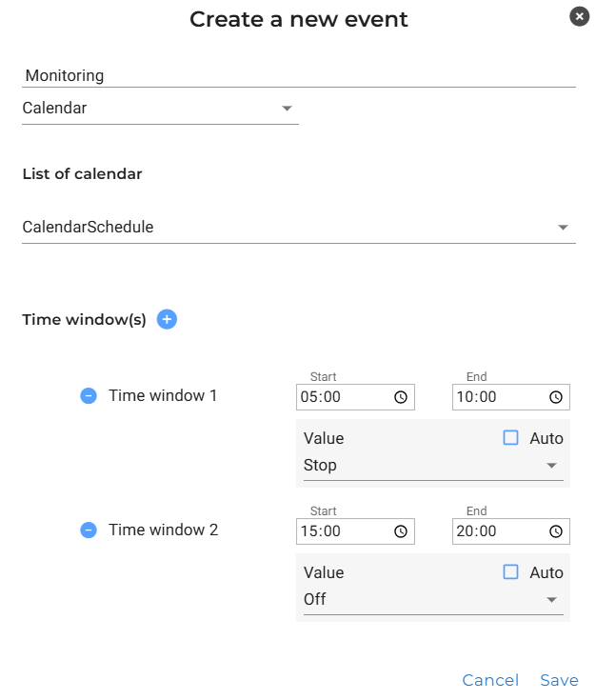Remove Time window 1

pos(89,395)
